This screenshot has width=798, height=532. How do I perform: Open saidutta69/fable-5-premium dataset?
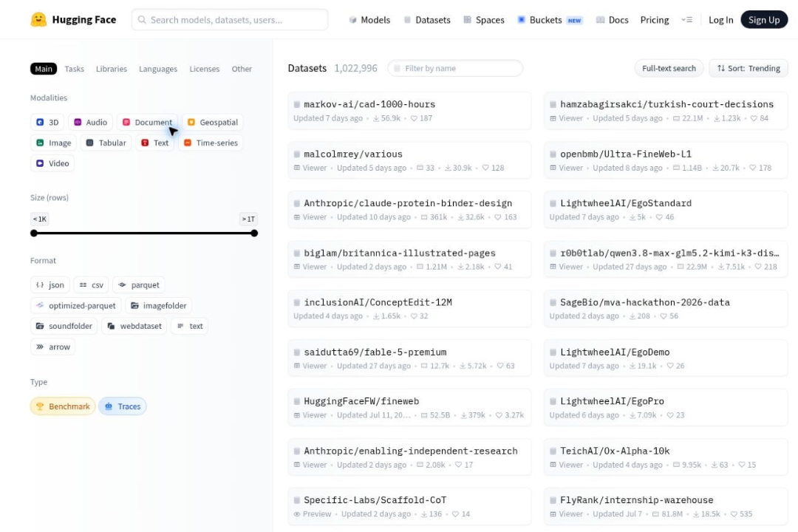(409, 358)
